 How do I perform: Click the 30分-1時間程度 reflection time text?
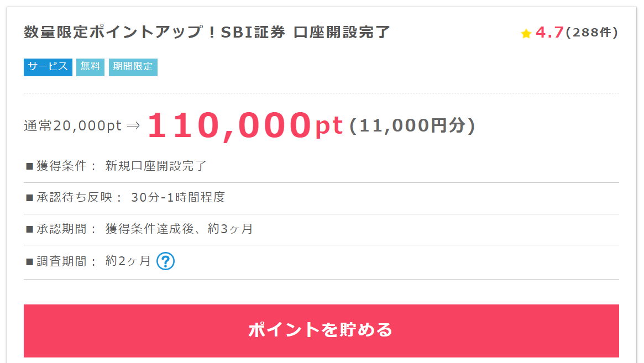pos(178,197)
